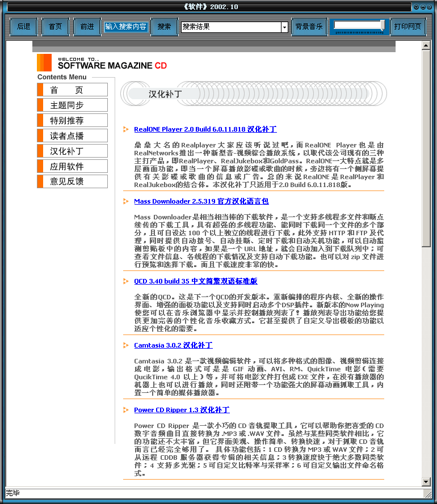The height and width of the screenshot is (504, 437).
Task: Click the Contents Menu heading
Action: (x=62, y=77)
